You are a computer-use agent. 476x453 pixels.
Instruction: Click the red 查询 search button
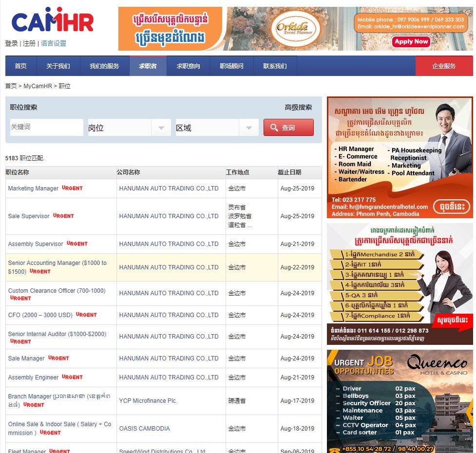point(288,128)
